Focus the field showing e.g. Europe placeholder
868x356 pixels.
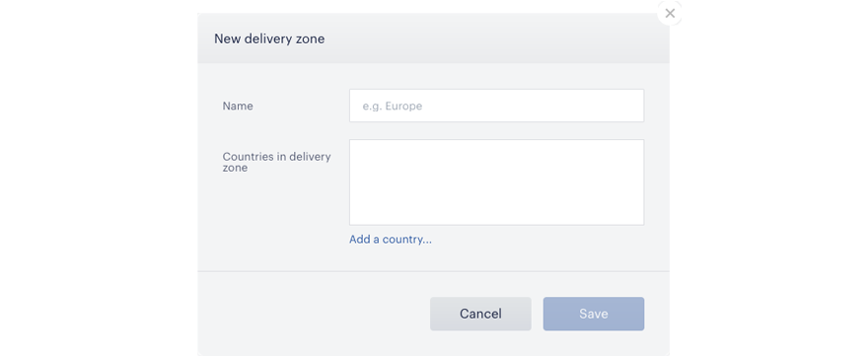click(x=496, y=106)
